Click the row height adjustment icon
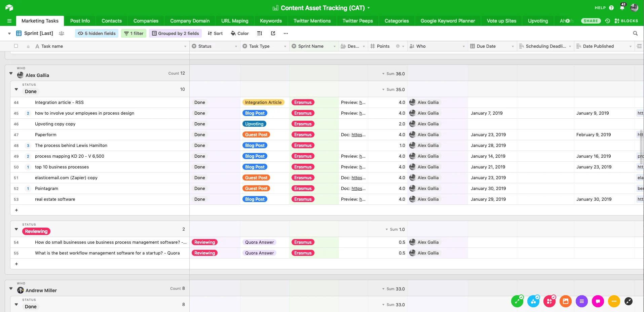Image resolution: width=644 pixels, height=312 pixels. click(259, 33)
